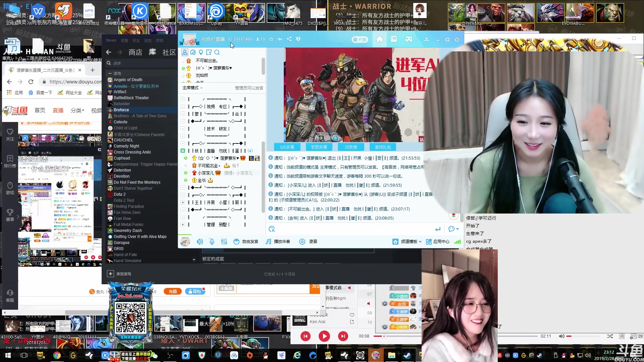
Task: Open the YY list view icon
Action: pos(394,39)
